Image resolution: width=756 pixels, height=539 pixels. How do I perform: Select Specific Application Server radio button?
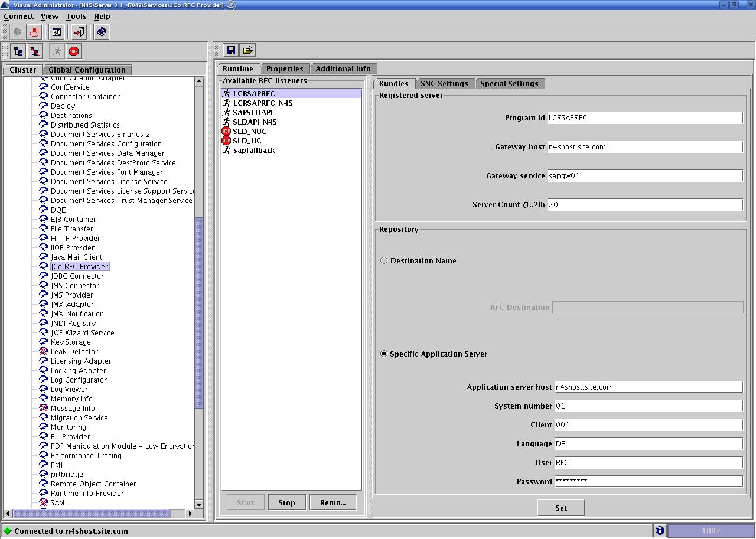[x=384, y=354]
